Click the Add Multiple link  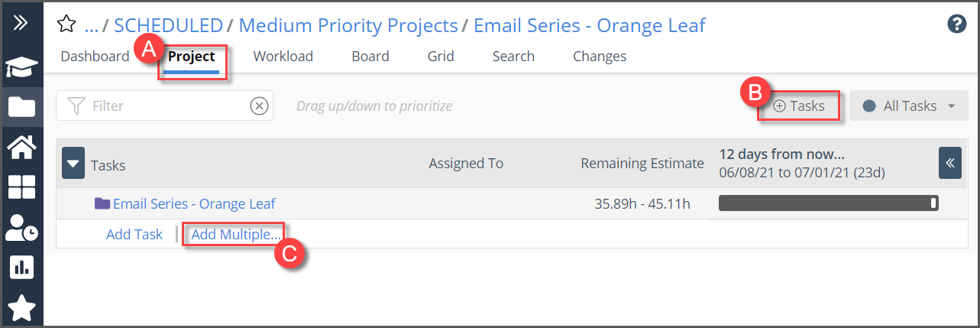(235, 235)
